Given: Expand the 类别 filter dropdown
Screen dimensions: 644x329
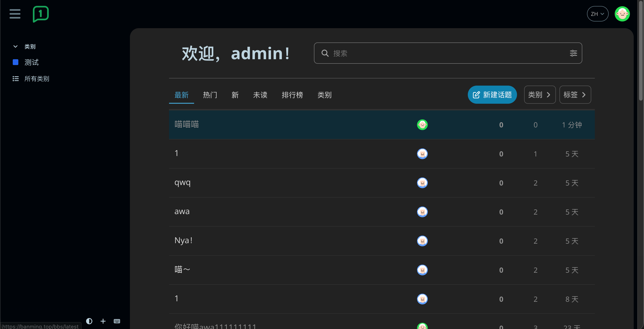Looking at the screenshot, I should [x=540, y=95].
